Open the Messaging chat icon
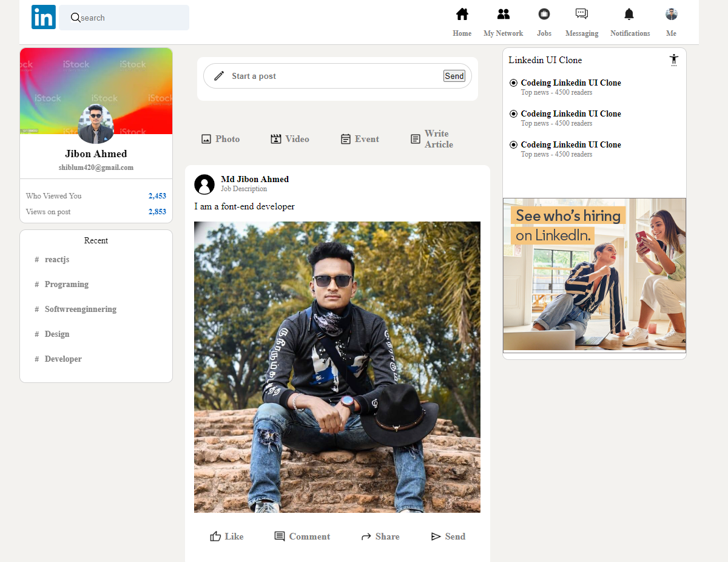Screen dimensions: 728x562 tap(582, 14)
